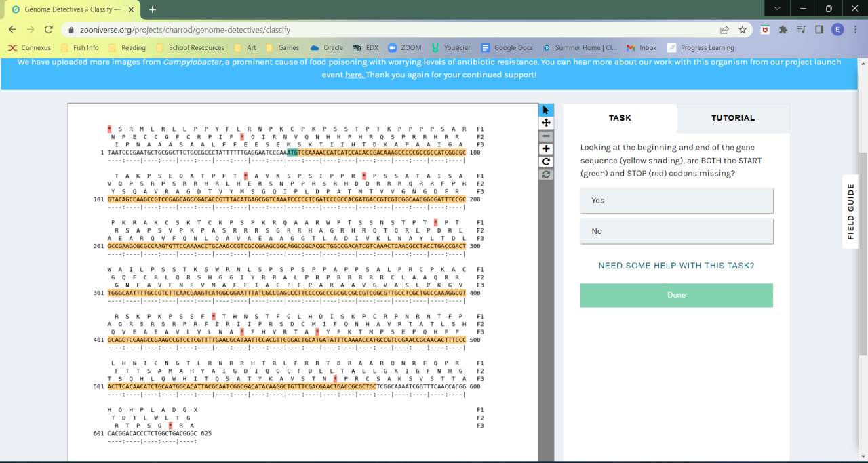The height and width of the screenshot is (463, 868).
Task: Open profile E avatar
Action: (837, 30)
